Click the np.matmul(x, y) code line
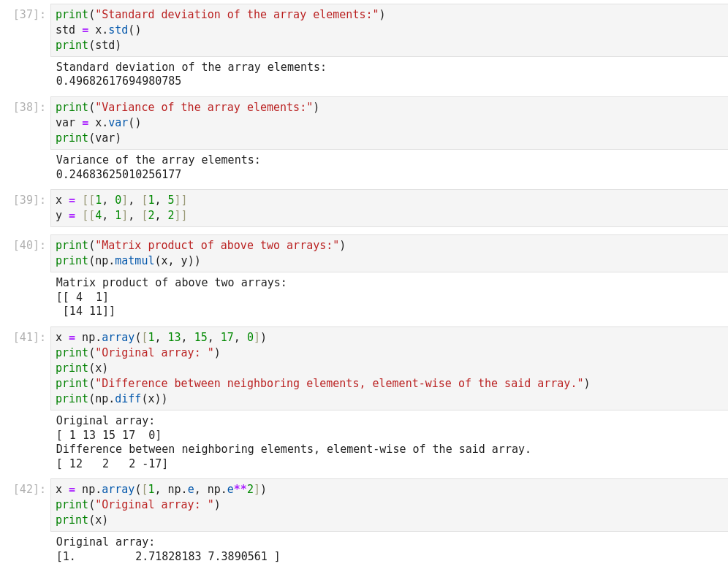Screen dimensions: 728x569 coord(128,261)
